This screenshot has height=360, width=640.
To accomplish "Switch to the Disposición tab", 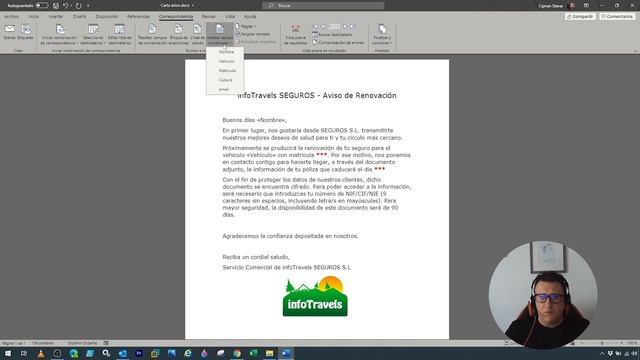I will [107, 17].
